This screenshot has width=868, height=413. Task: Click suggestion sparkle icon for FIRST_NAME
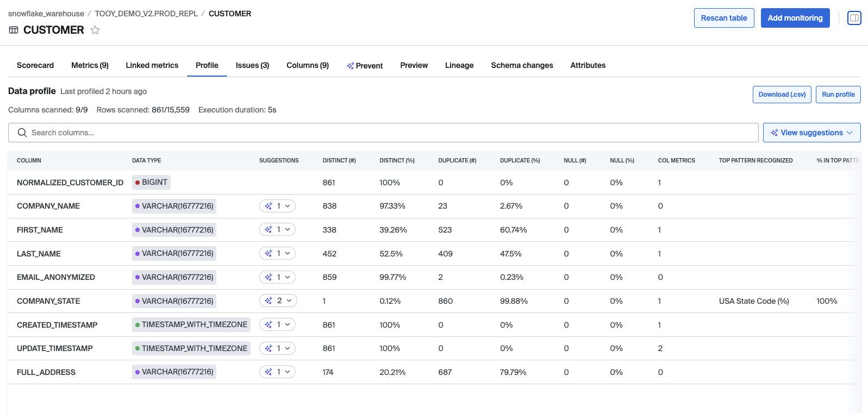[268, 230]
